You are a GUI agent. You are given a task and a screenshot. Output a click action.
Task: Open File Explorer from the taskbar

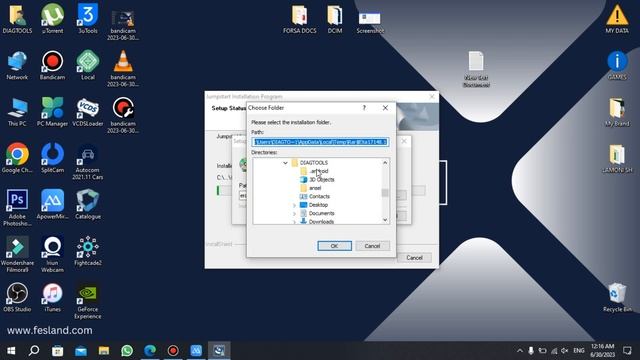(104, 351)
